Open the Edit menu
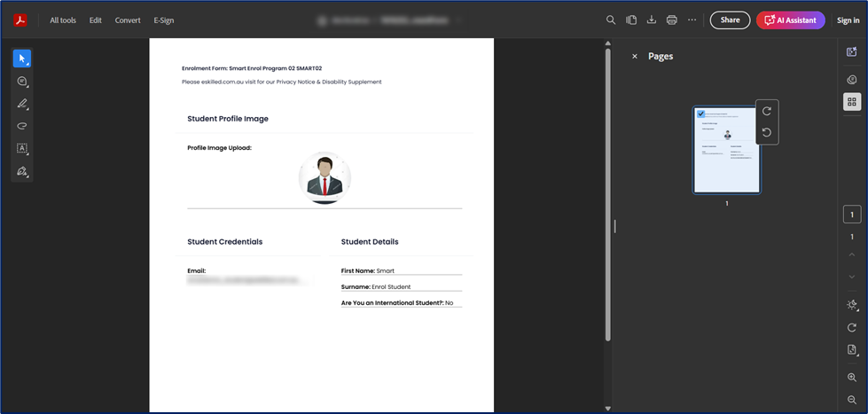The image size is (868, 414). [96, 20]
